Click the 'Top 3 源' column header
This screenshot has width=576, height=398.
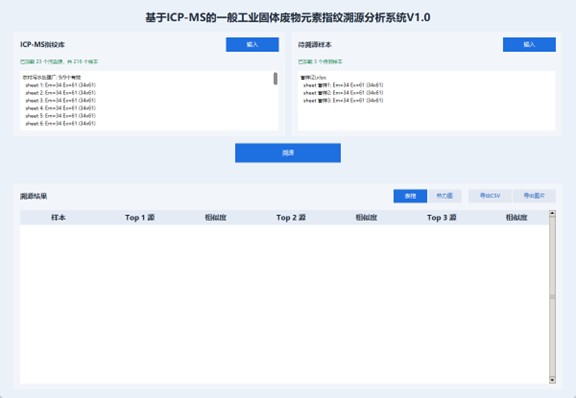[x=442, y=218]
